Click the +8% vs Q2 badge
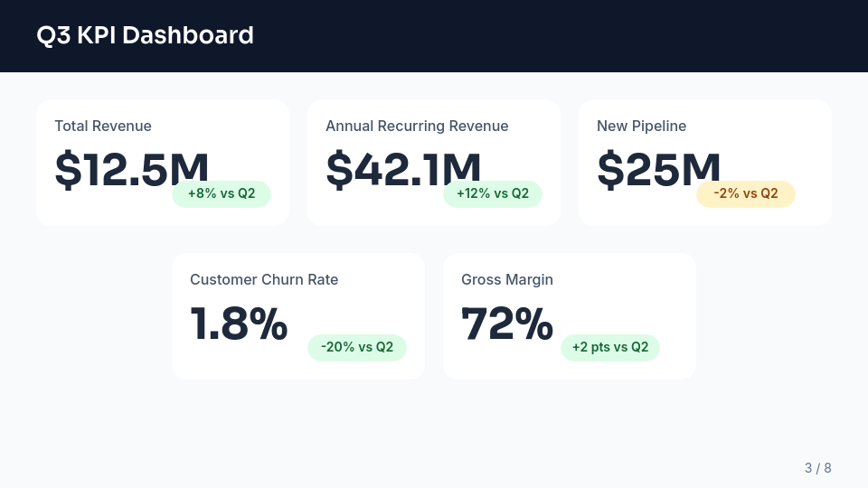The image size is (868, 488). coord(222,193)
